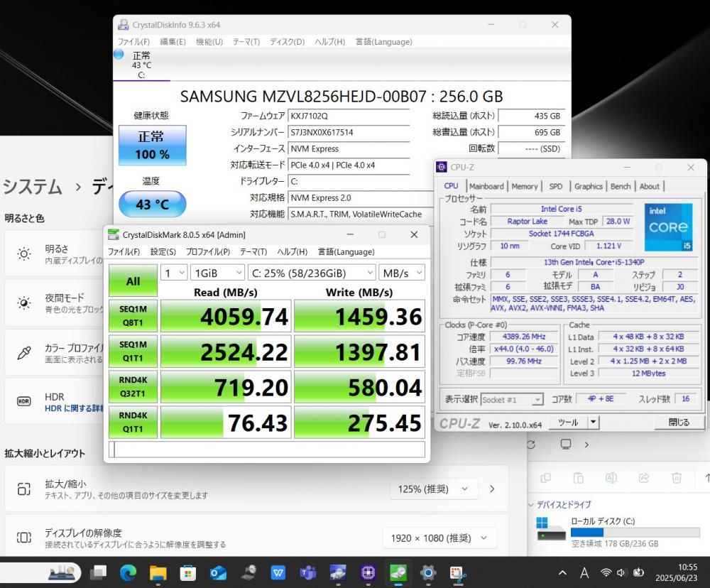This screenshot has height=588, width=710.
Task: Click the color profile eyedropper icon
Action: 24,352
